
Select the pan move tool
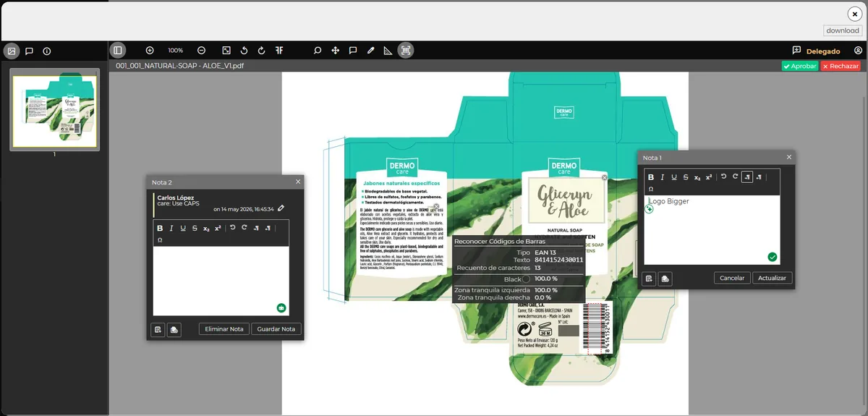point(336,51)
